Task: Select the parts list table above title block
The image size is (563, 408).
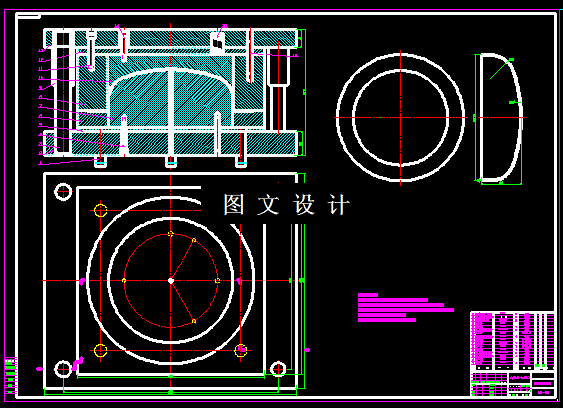Action: coord(513,341)
